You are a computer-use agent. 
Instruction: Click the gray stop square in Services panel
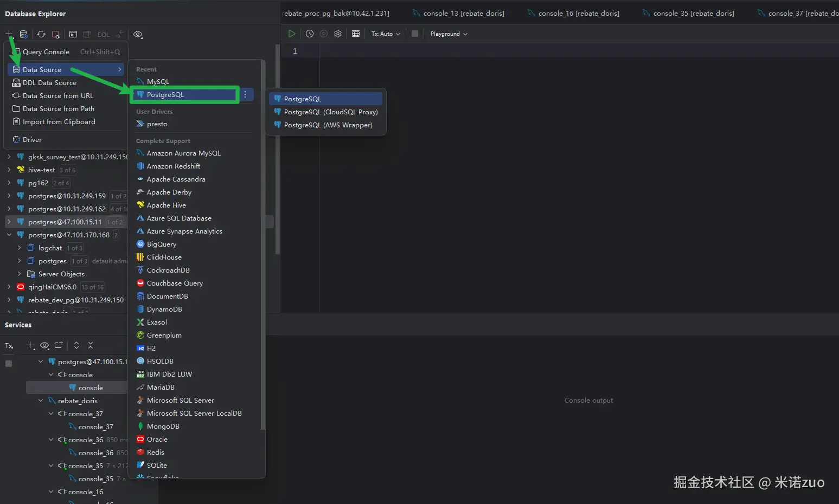point(9,364)
